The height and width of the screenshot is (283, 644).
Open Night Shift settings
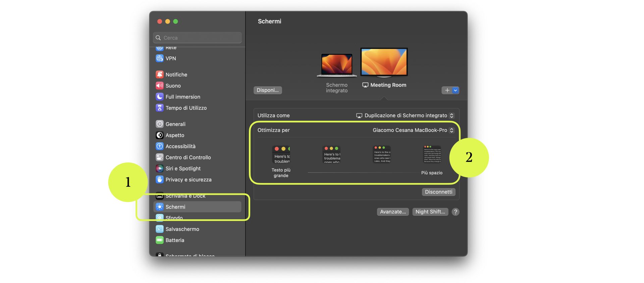(x=430, y=212)
